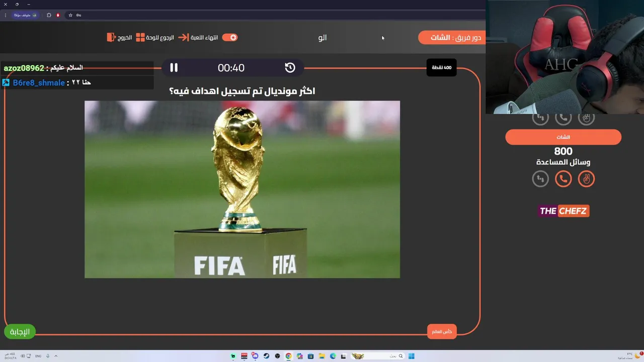644x362 pixels.
Task: Click the taskbar search box
Action: (378, 356)
